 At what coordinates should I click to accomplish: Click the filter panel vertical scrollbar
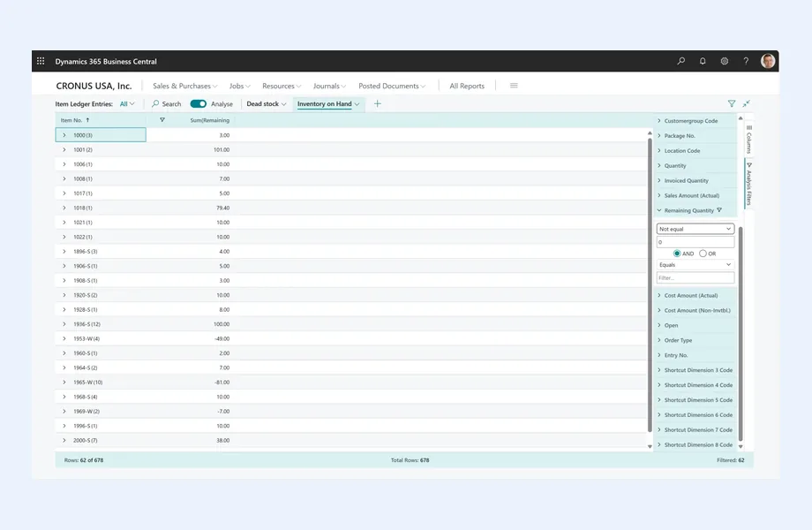coord(741,334)
